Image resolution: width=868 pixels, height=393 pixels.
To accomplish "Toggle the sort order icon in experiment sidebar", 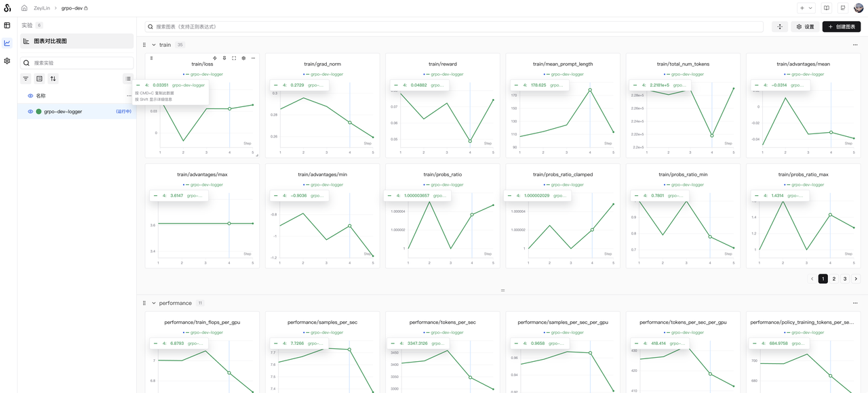I will tap(53, 79).
